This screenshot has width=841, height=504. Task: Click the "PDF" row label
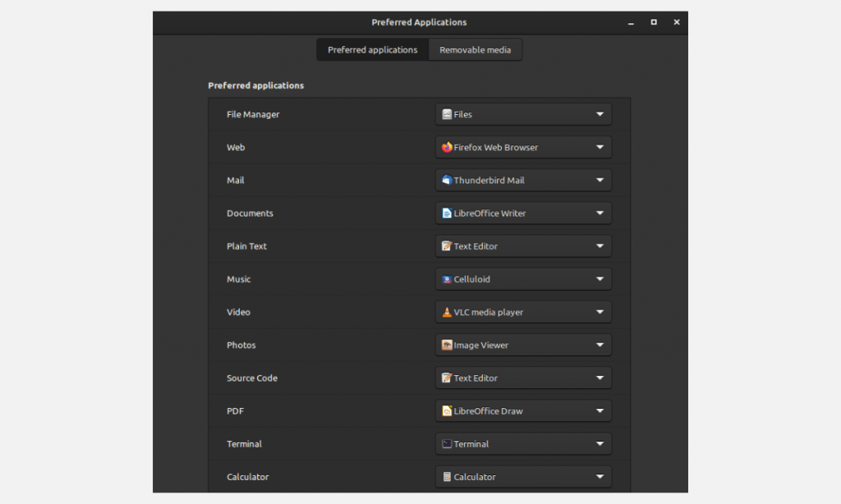(x=236, y=410)
